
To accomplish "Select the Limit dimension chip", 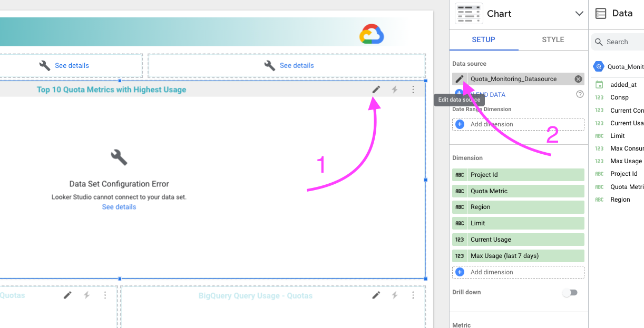I will (518, 223).
